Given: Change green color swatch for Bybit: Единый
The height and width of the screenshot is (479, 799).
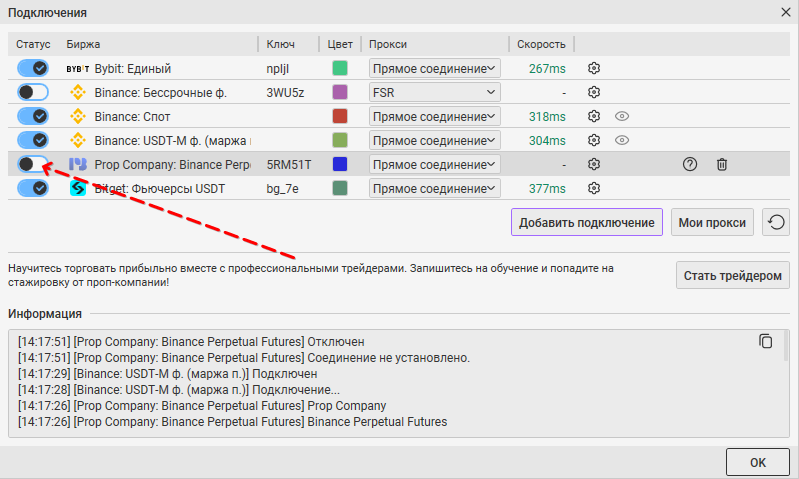Looking at the screenshot, I should pyautogui.click(x=340, y=68).
